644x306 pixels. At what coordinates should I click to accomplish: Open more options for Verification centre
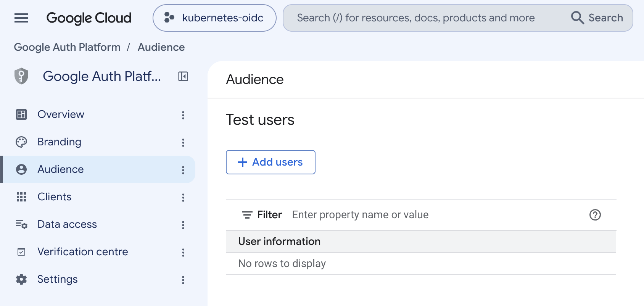click(183, 253)
